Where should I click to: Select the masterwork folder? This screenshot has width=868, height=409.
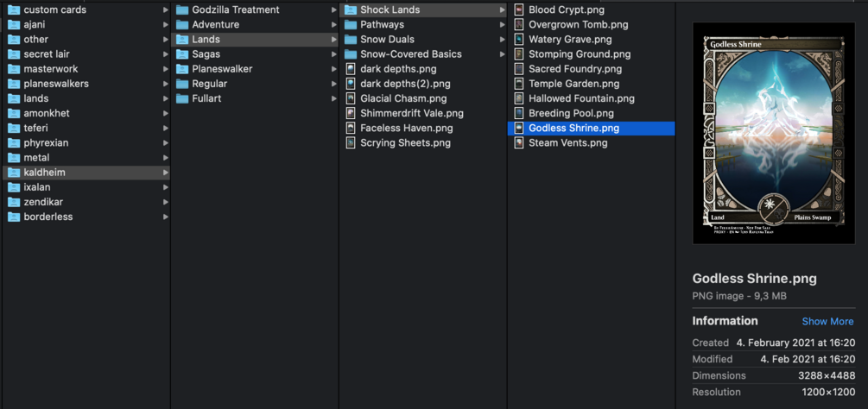(50, 69)
